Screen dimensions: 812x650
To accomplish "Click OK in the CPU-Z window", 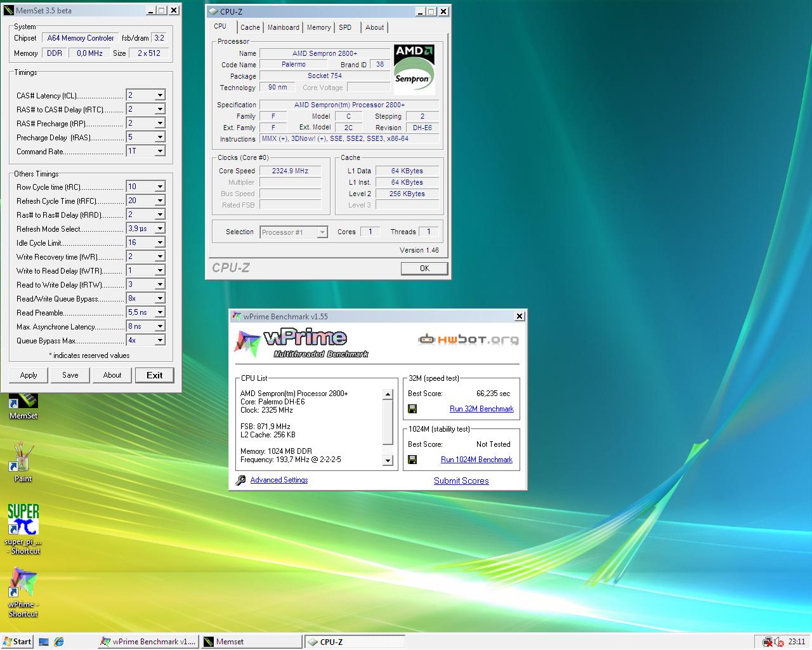I will (x=424, y=269).
